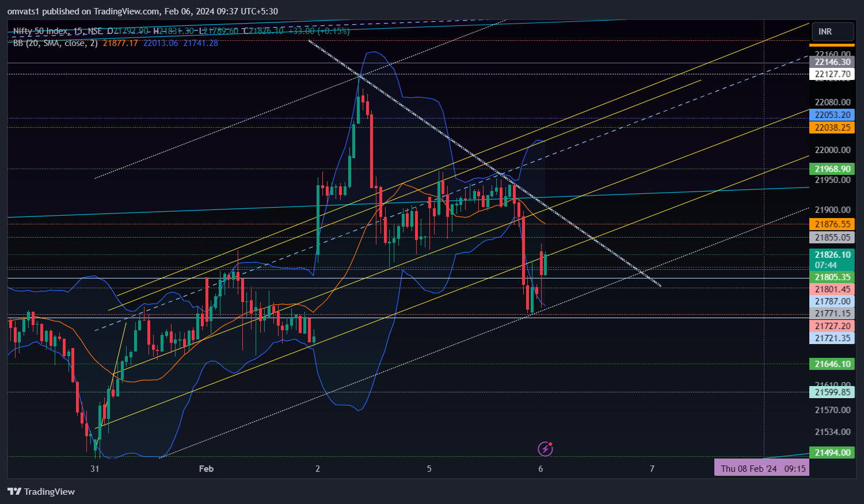Click the BB (20, SMA, close, 2) indicator label

tap(55, 43)
